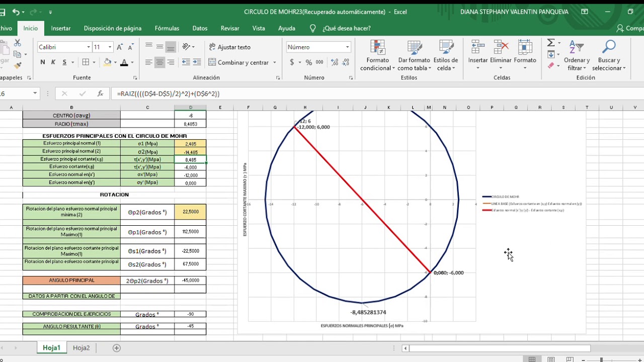
Task: Switch to sheet Hoja2
Action: click(x=81, y=347)
